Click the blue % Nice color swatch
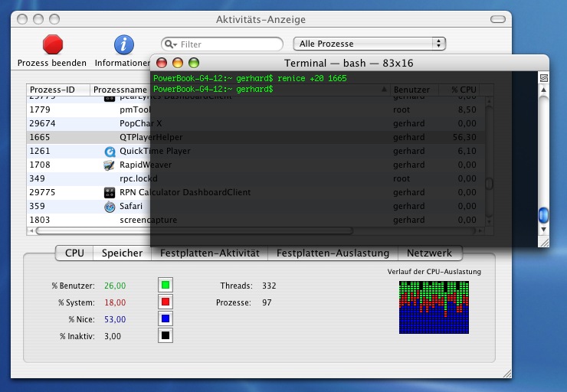The image size is (567, 392). pyautogui.click(x=165, y=319)
